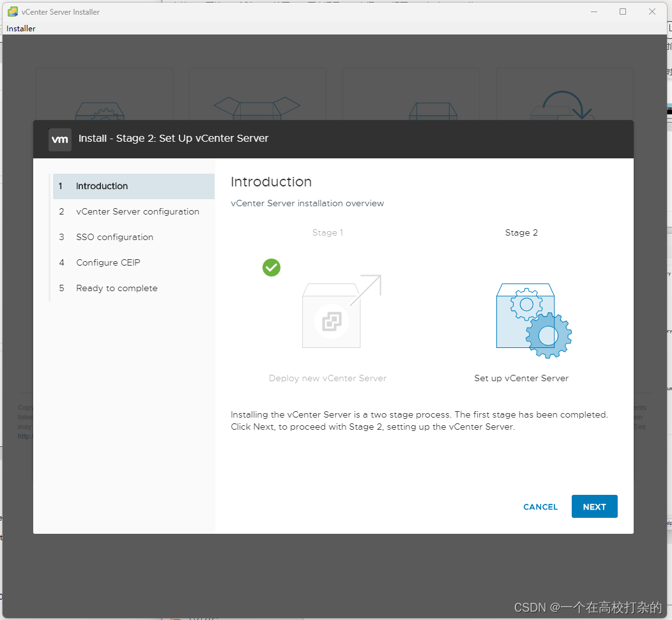Image resolution: width=672 pixels, height=620 pixels.
Task: Click the 'Set up vCenter Server' caption
Action: pos(521,378)
